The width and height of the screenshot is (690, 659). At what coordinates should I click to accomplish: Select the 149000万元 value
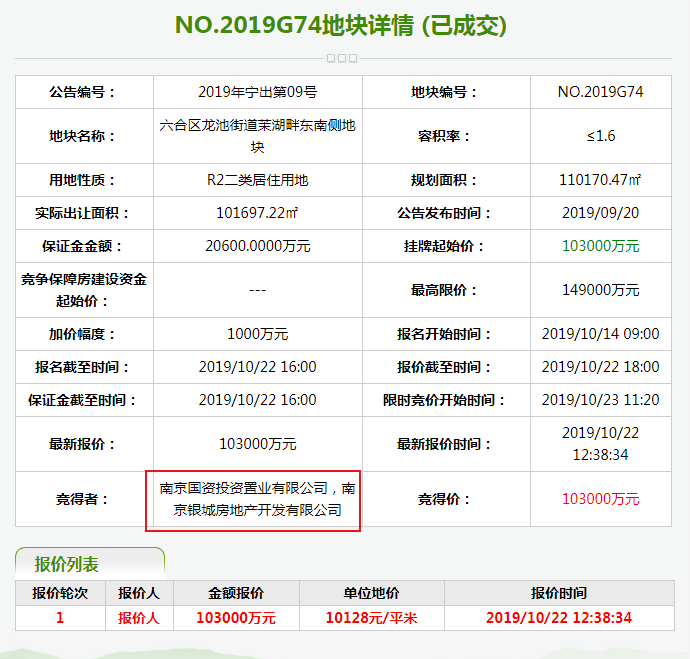pos(601,290)
